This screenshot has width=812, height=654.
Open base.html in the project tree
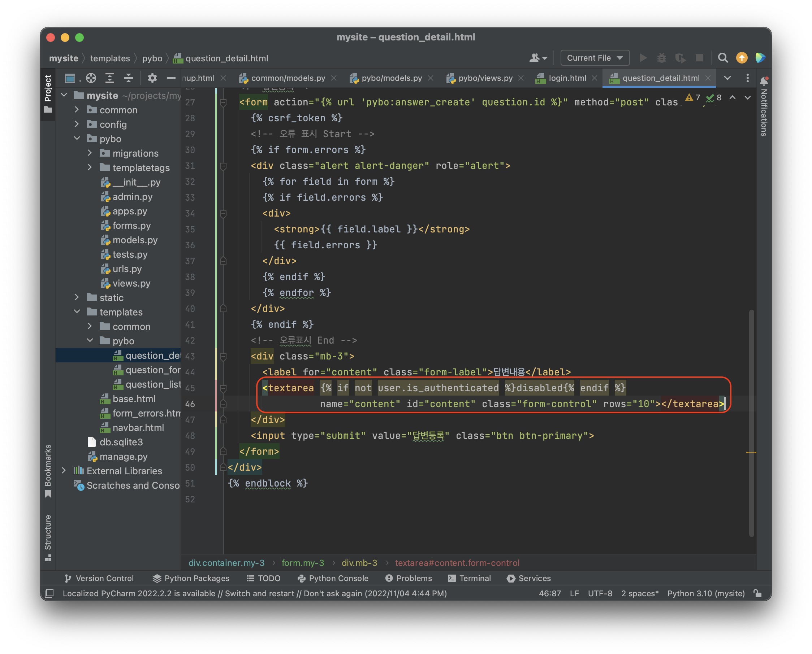click(x=134, y=398)
